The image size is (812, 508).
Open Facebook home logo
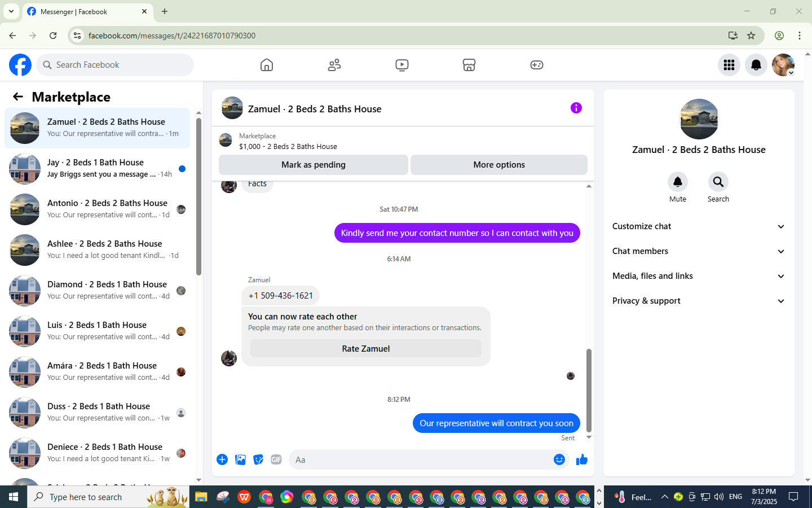[x=20, y=65]
